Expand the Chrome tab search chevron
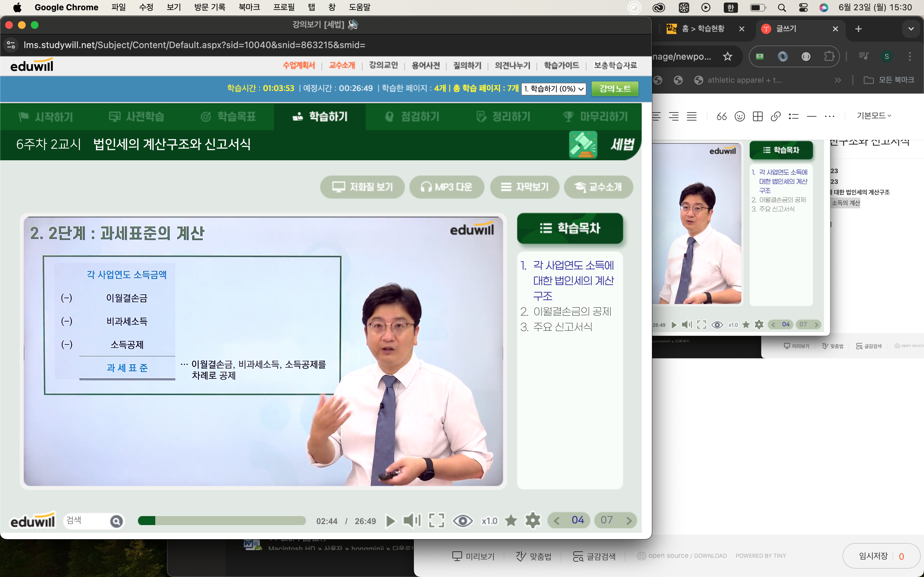 [911, 29]
